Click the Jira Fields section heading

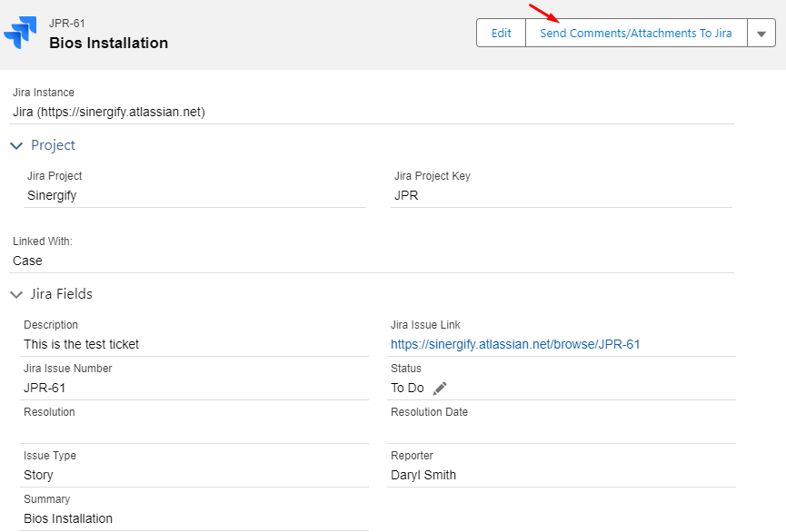coord(62,294)
